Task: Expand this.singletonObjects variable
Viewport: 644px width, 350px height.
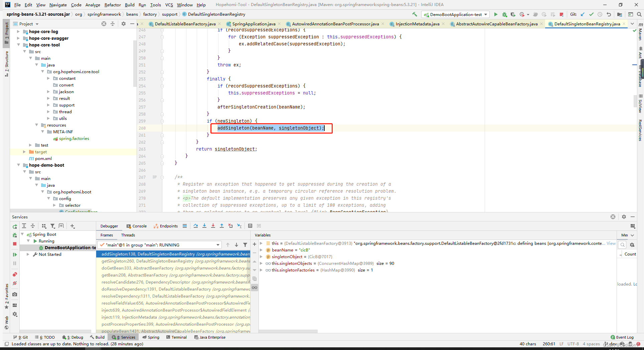Action: [262, 263]
